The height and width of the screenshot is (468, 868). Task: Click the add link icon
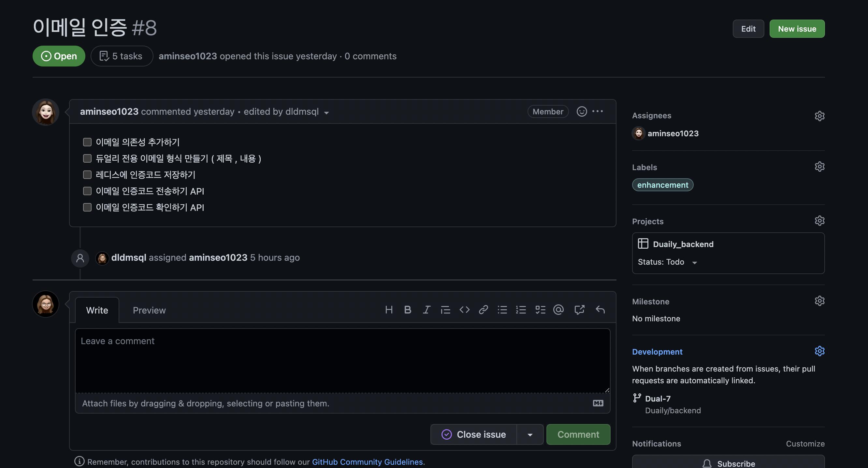pyautogui.click(x=483, y=310)
